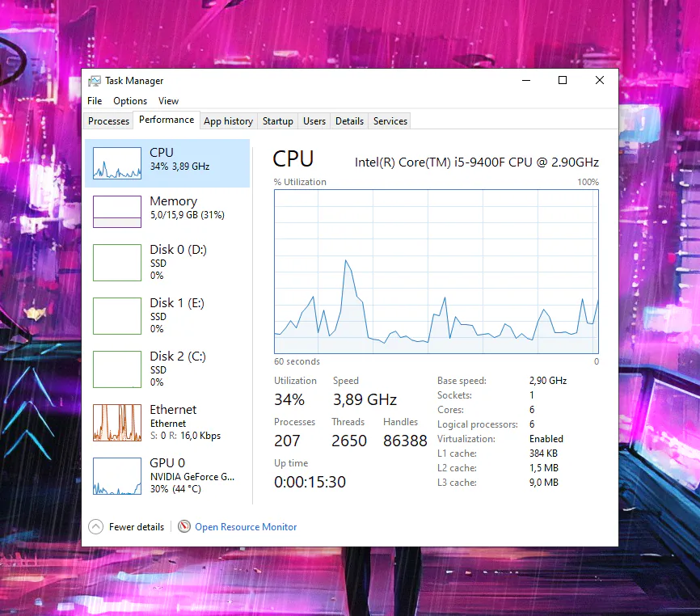The image size is (700, 616).
Task: Switch to the Processes tab
Action: coord(108,121)
